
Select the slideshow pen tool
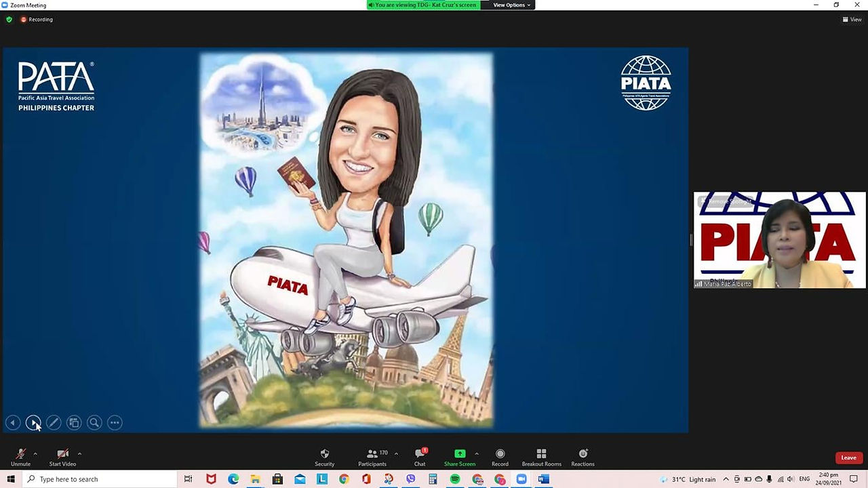point(54,423)
